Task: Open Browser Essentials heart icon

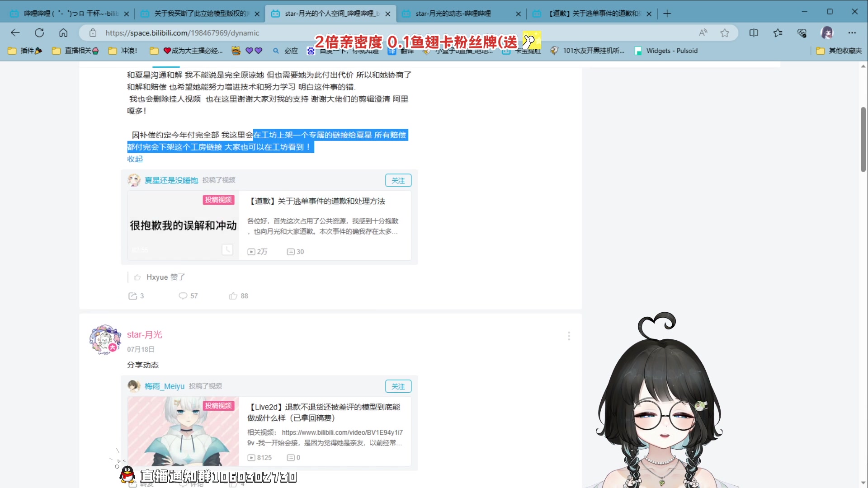Action: [802, 33]
